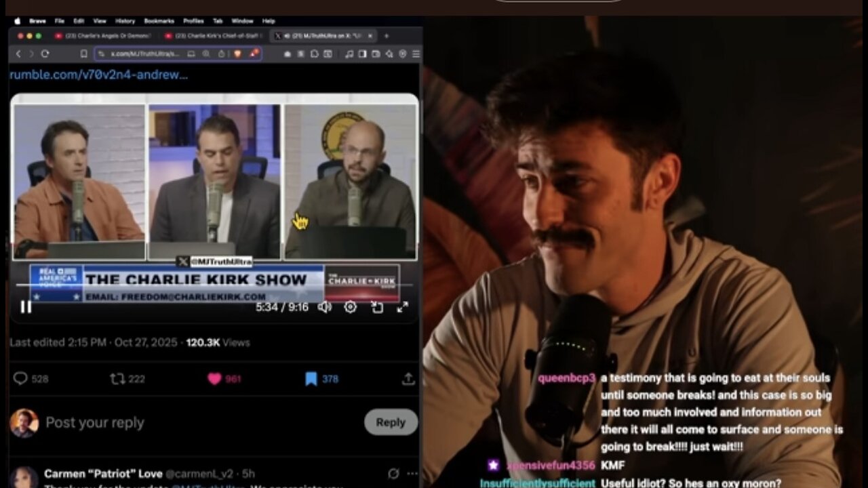Open the History menu
Viewport: 868px width, 488px height.
125,21
